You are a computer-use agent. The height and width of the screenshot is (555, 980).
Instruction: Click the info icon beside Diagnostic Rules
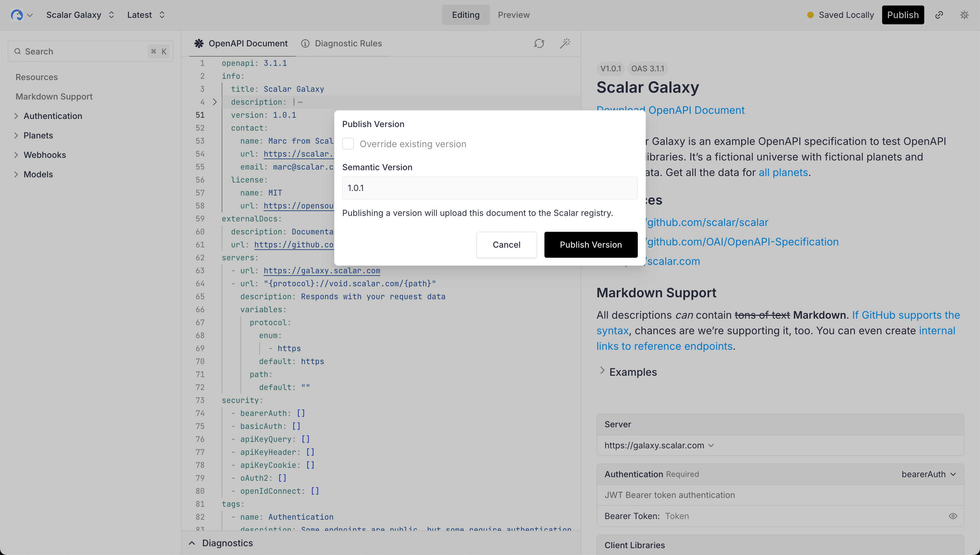coord(305,43)
